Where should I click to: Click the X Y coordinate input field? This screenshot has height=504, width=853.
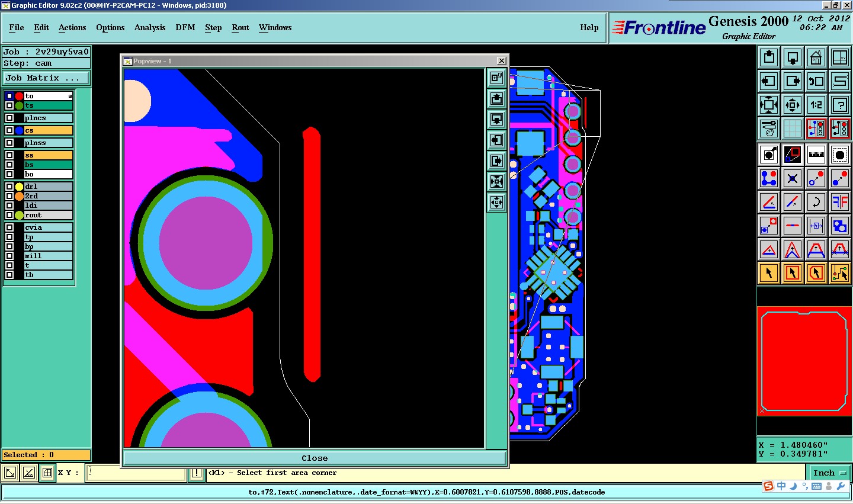pyautogui.click(x=137, y=473)
